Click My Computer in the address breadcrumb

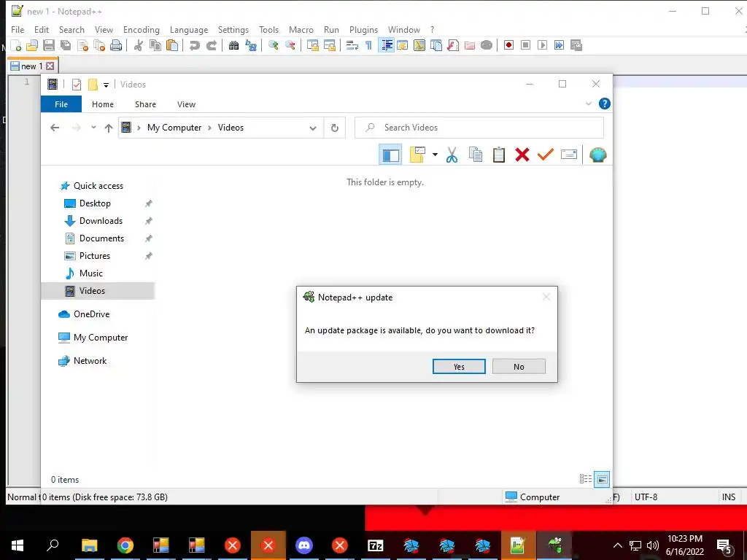coord(174,128)
